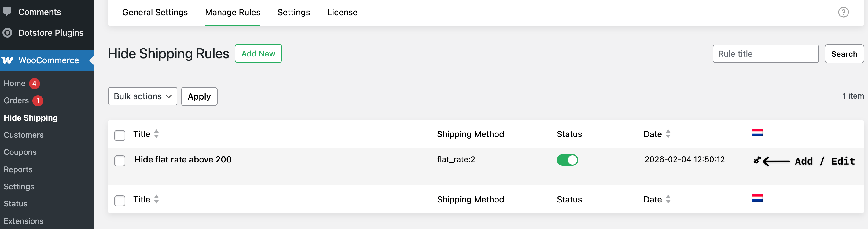This screenshot has width=868, height=229.
Task: Open the 'Hide flat rate above 200' rule
Action: [x=183, y=159]
